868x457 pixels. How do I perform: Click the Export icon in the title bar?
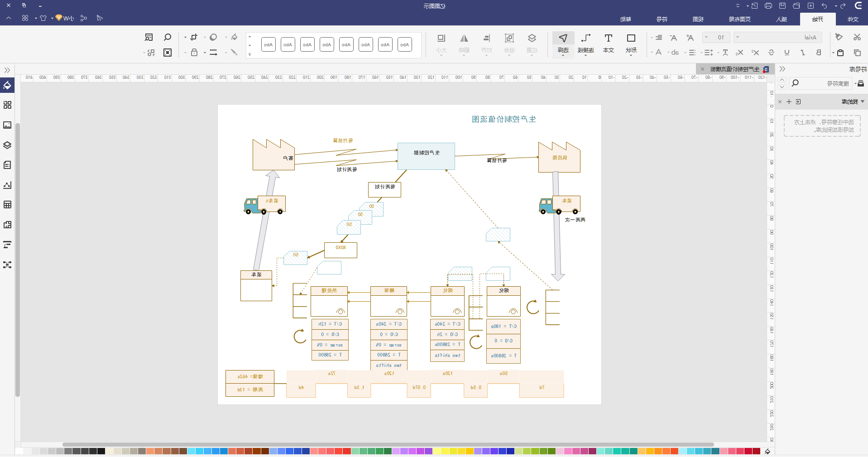[754, 6]
